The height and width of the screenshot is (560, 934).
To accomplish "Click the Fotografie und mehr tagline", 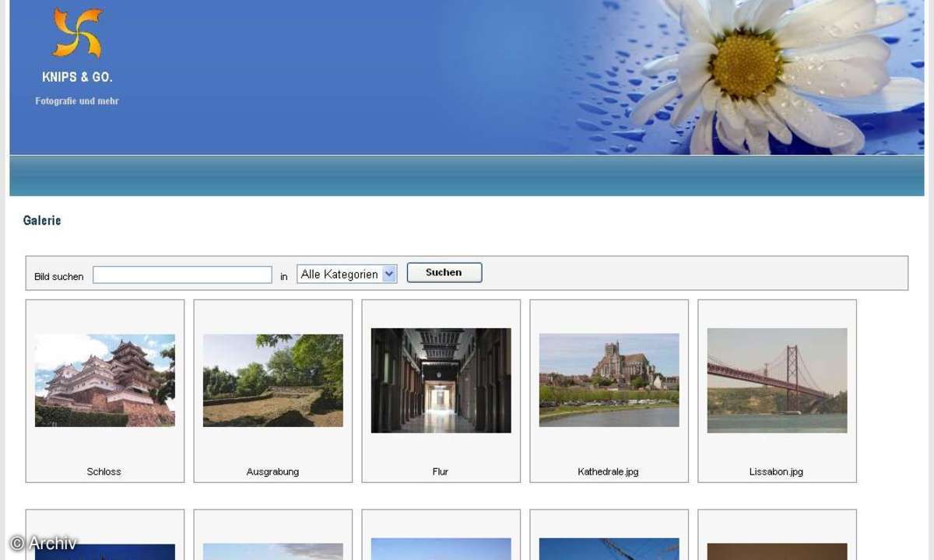I will 77,101.
